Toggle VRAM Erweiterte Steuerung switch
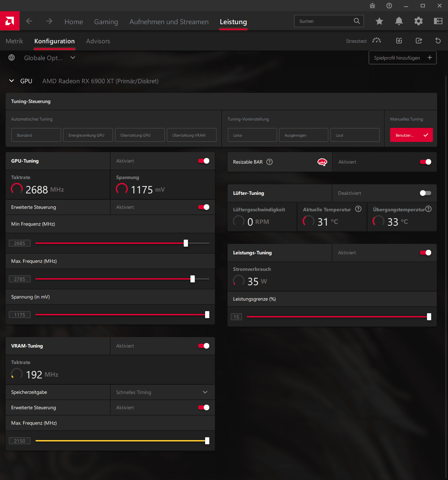Screen dimensions: 448x480 point(204,407)
